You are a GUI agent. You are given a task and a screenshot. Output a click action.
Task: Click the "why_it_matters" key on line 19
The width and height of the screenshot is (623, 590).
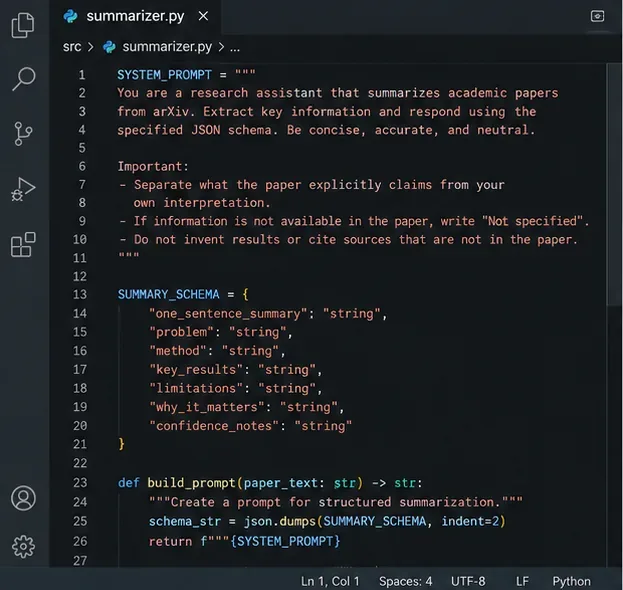point(207,407)
